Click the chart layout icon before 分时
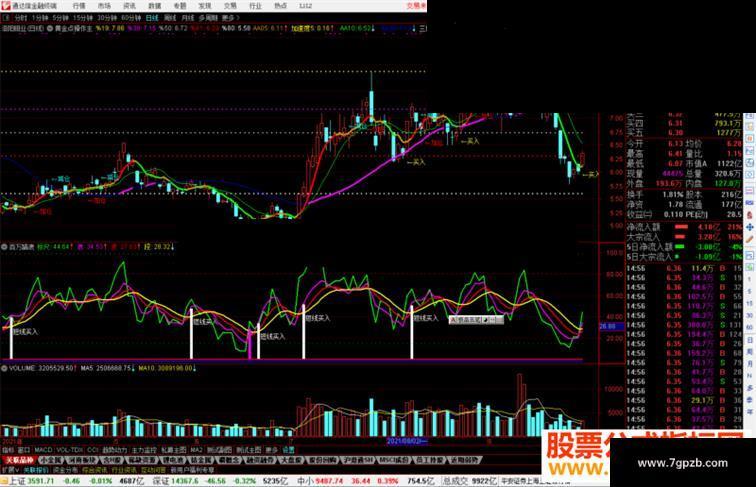 coord(6,18)
